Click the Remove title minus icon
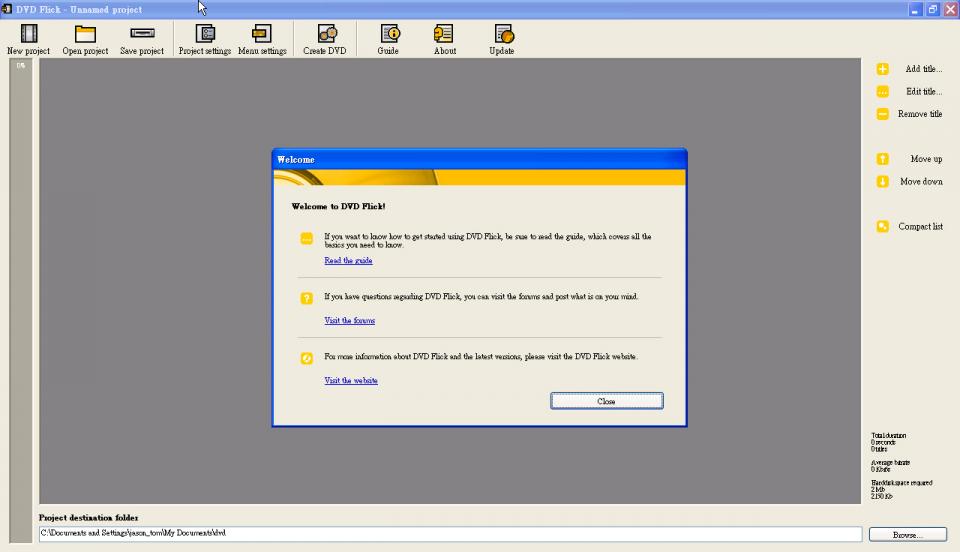Screen dimensions: 960x552 pyautogui.click(x=882, y=114)
